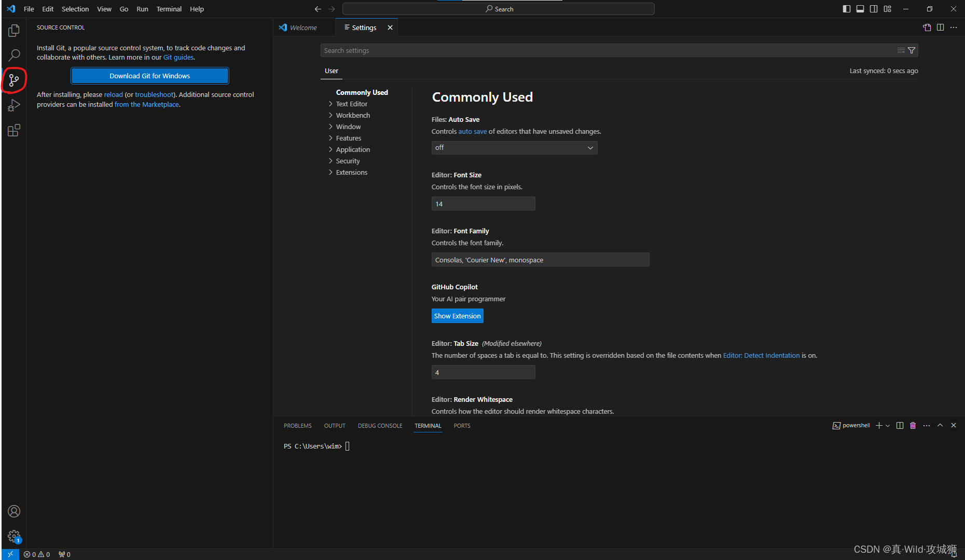Open the terminal launch profile dropdown
965x560 pixels.
pyautogui.click(x=888, y=425)
